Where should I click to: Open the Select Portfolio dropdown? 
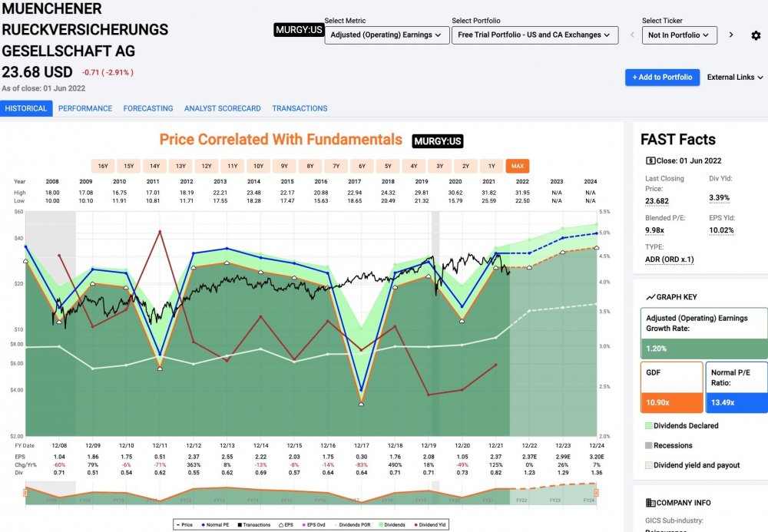pyautogui.click(x=535, y=35)
